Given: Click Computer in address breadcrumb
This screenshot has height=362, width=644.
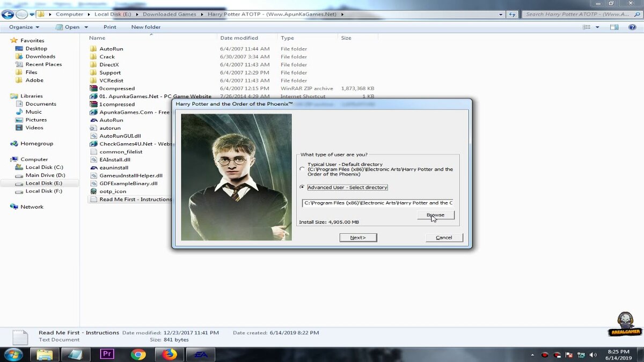Looking at the screenshot, I should pos(70,14).
